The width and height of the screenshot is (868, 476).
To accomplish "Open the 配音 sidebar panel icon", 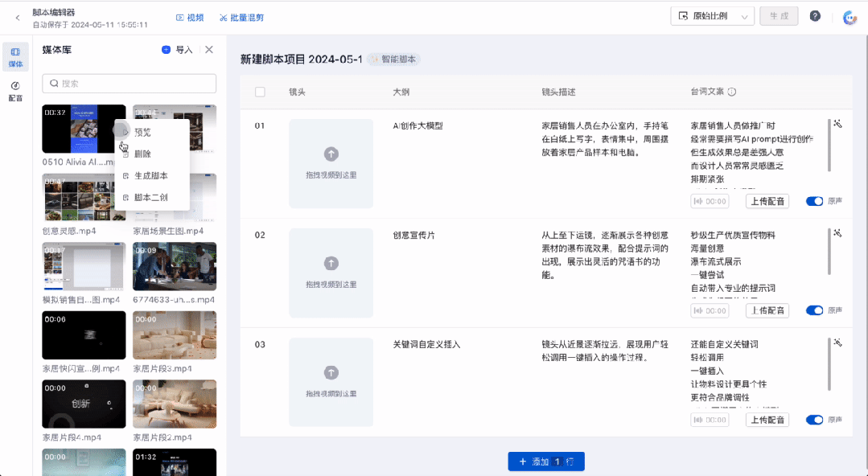I will (x=15, y=92).
